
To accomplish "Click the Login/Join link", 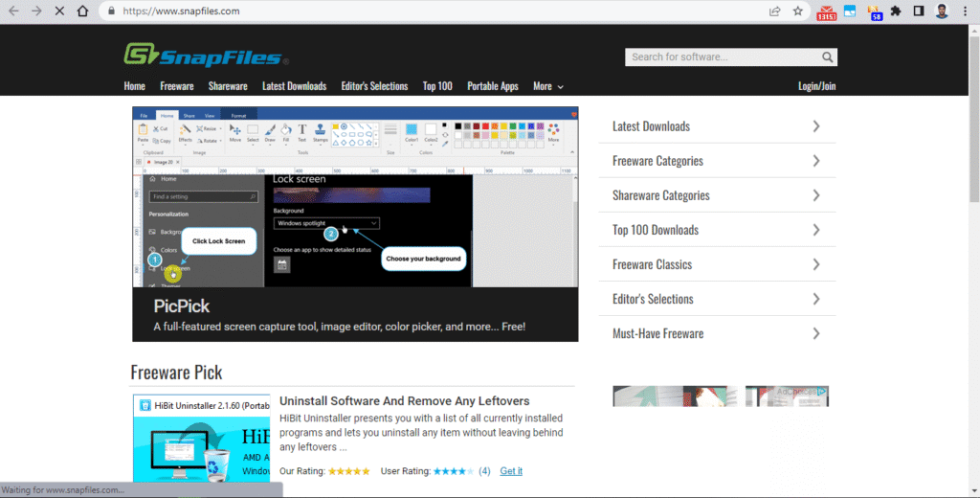I will coord(817,86).
